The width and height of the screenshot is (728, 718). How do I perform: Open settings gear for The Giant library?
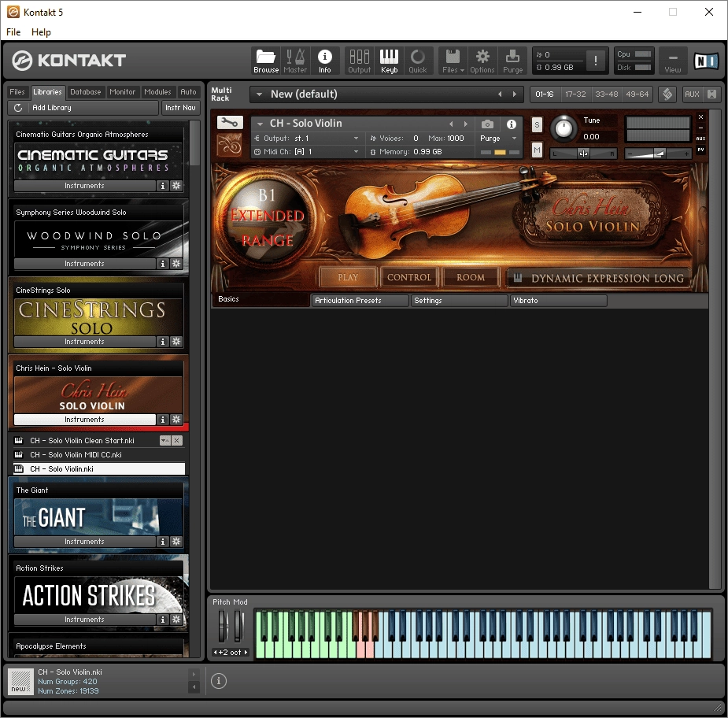coord(176,542)
